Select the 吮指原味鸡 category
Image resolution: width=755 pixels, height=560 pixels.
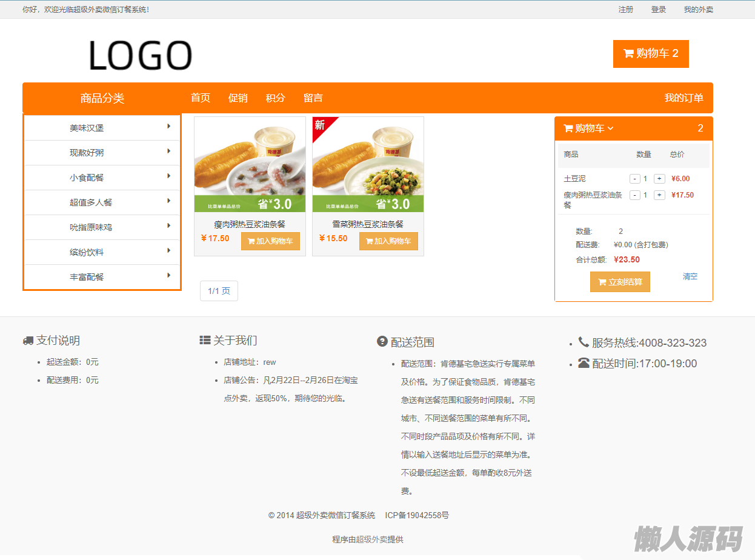click(x=91, y=228)
